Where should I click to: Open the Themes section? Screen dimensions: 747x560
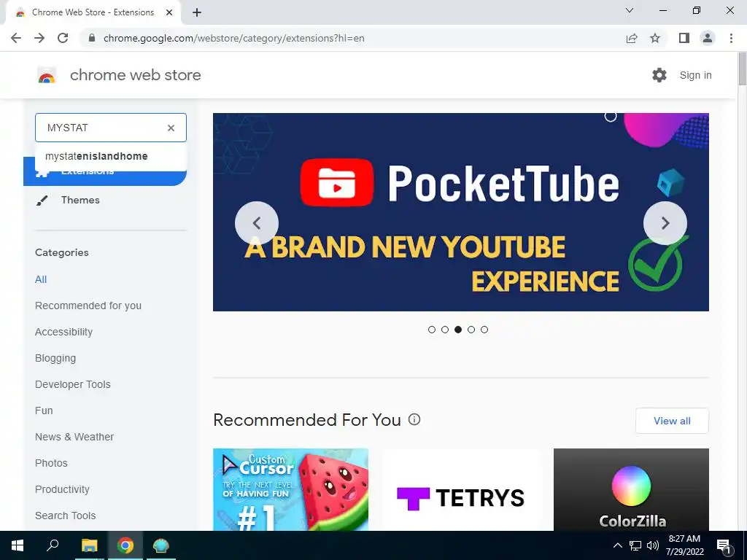coord(80,200)
